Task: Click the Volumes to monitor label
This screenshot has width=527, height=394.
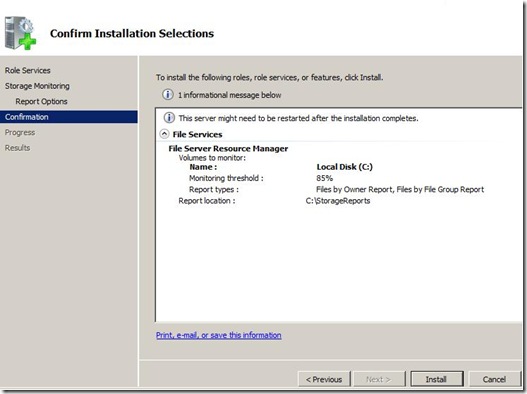Action: pos(212,158)
